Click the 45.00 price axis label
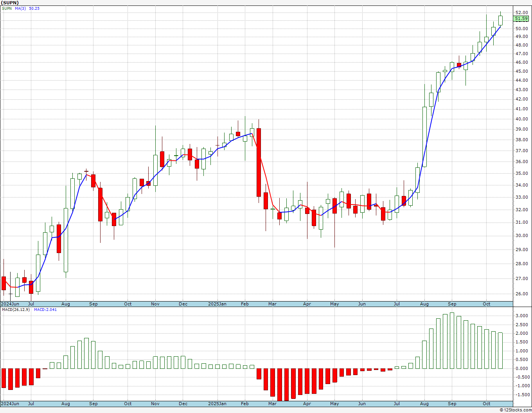The image size is (532, 413). (521, 71)
